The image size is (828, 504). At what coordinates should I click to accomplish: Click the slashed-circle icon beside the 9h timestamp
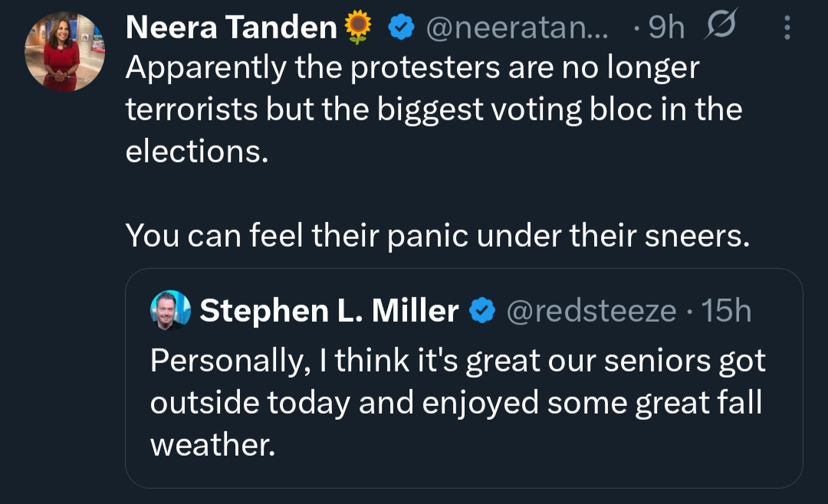718,28
